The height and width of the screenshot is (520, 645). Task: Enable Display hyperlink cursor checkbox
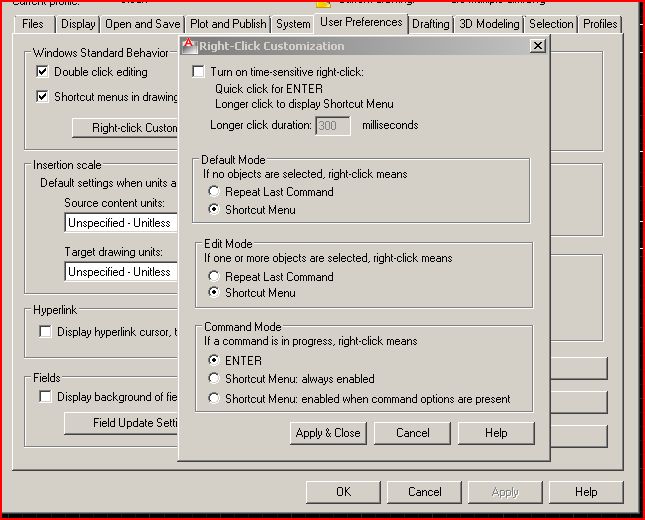pos(45,332)
